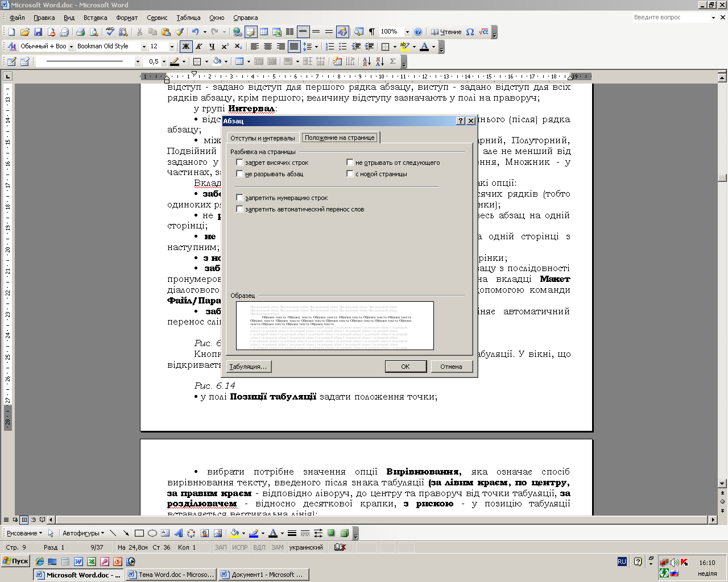
Task: Open the Формат menu
Action: pos(127,18)
